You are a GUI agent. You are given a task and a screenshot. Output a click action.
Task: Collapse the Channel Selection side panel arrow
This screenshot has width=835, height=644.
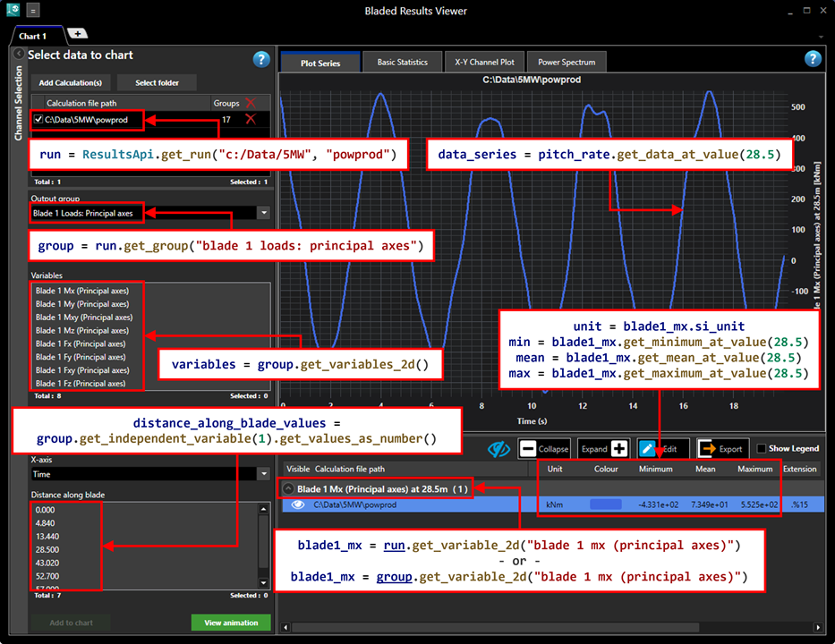(19, 55)
